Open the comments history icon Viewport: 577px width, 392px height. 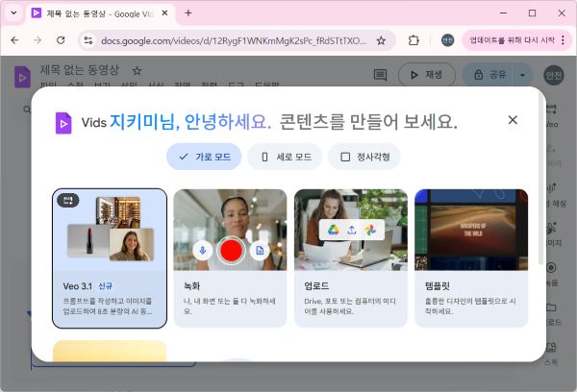tap(380, 75)
